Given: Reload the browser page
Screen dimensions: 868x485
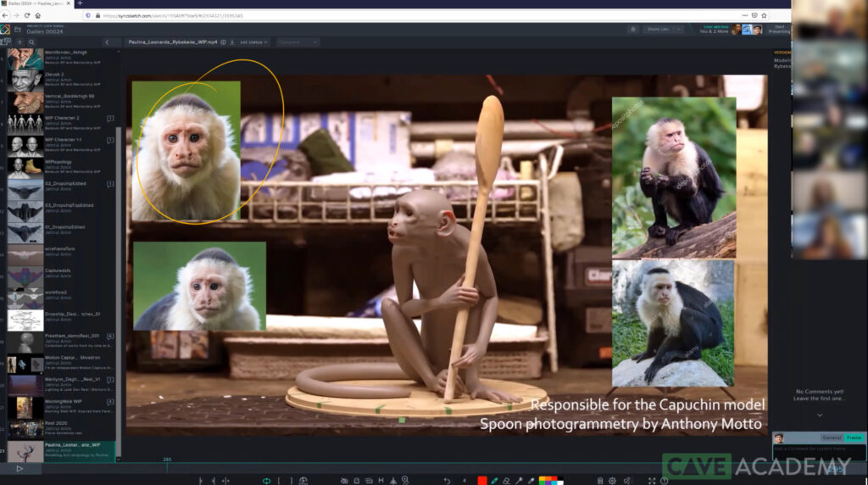Looking at the screenshot, I should tap(26, 15).
